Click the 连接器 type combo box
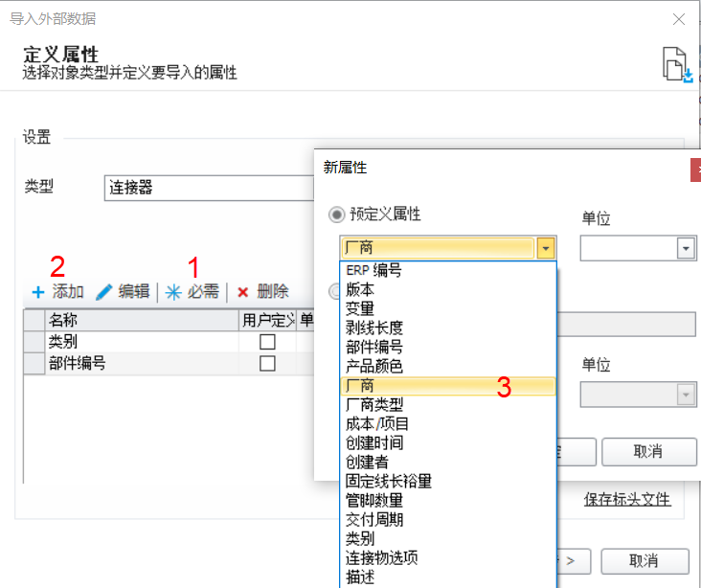The height and width of the screenshot is (588, 701). point(209,188)
